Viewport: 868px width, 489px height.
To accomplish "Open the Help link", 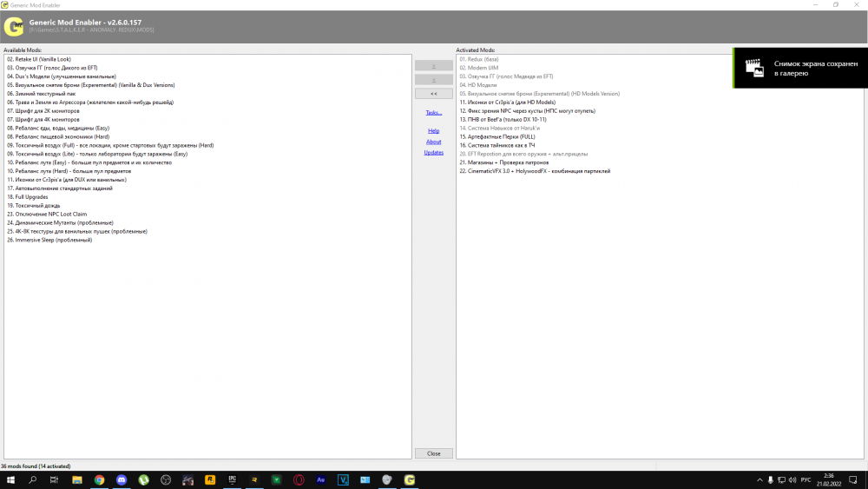I will click(433, 130).
